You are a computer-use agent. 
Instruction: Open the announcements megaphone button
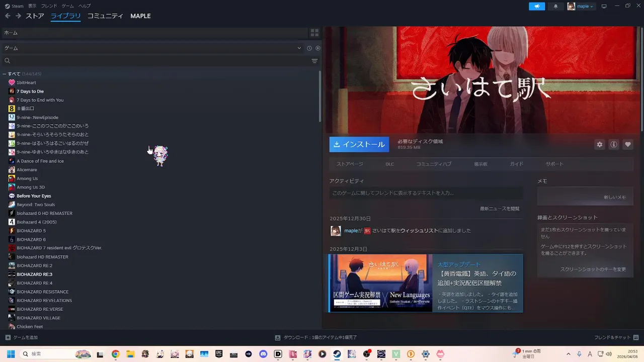(537, 6)
